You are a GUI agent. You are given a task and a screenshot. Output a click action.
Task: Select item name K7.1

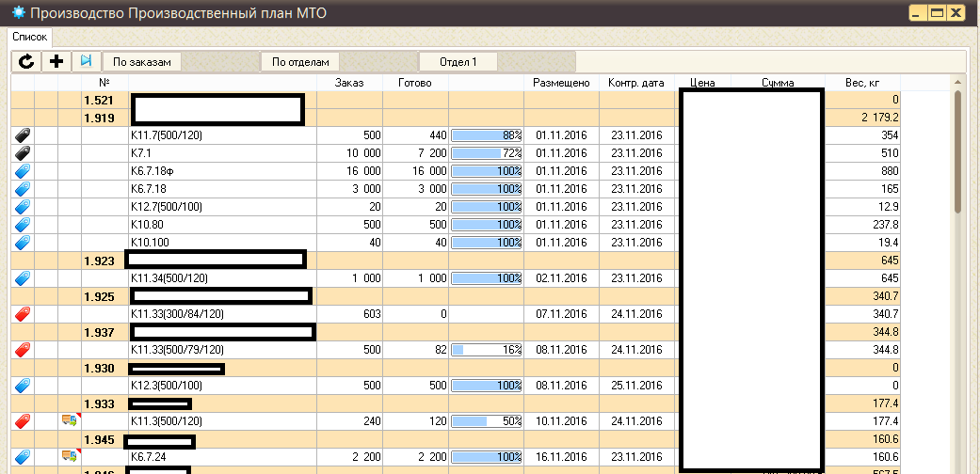141,153
